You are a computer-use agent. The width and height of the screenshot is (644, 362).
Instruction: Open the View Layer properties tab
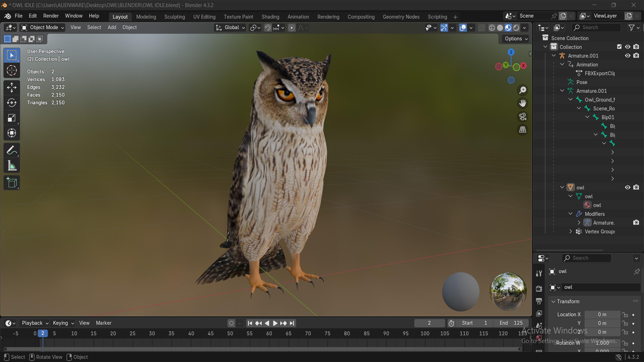[539, 313]
